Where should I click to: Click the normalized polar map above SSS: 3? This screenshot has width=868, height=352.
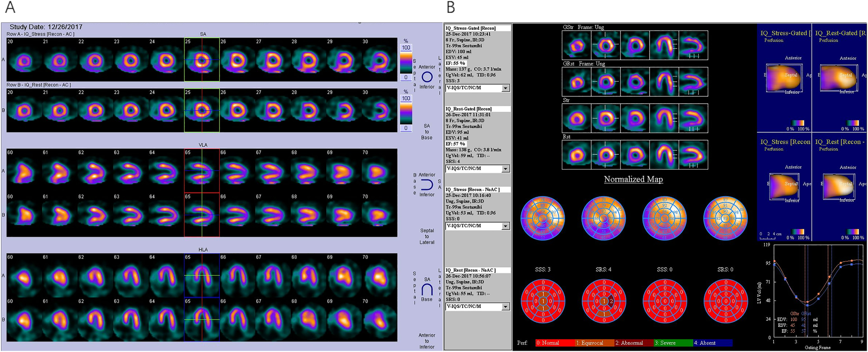coord(543,218)
